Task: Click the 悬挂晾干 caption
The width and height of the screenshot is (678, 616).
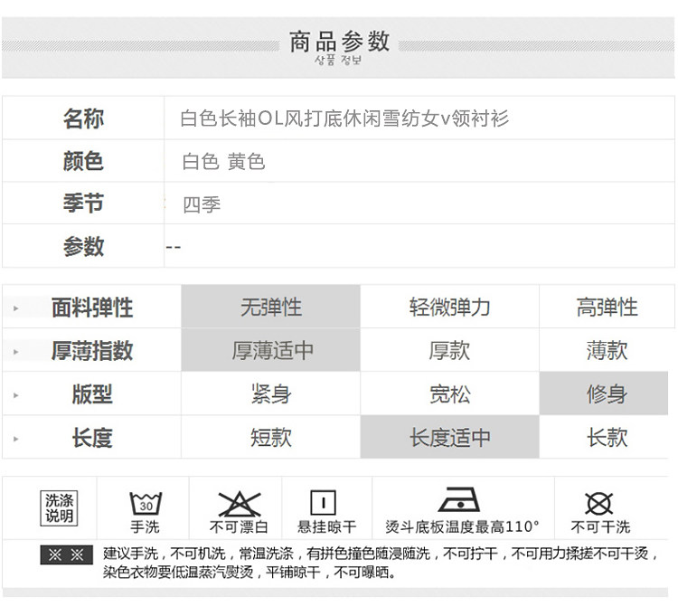Action: 327,526
